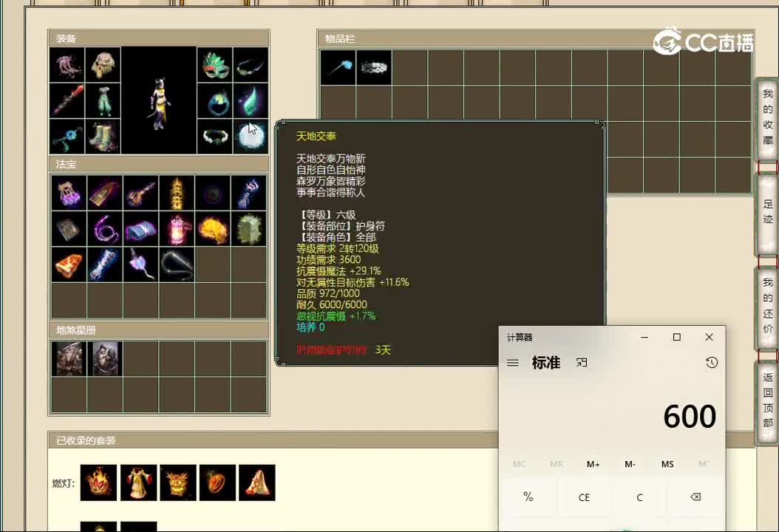Select the golden skull helmet in equipment
779x532 pixels.
(103, 64)
